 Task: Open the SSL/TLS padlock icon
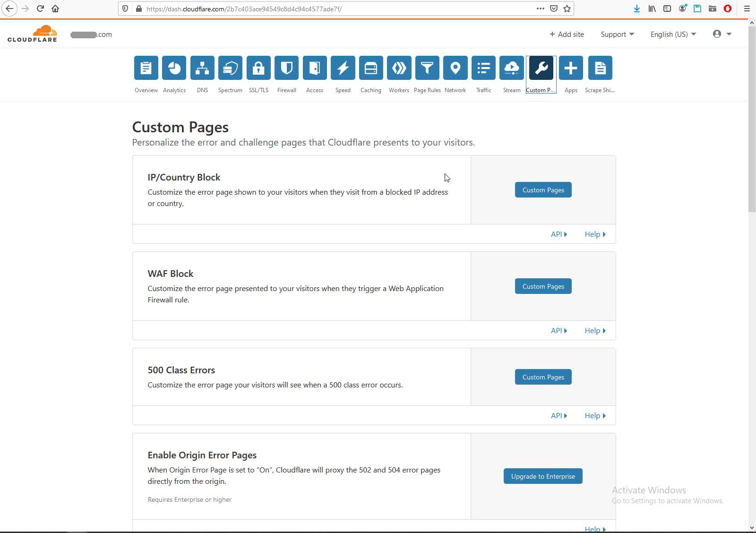pyautogui.click(x=258, y=68)
